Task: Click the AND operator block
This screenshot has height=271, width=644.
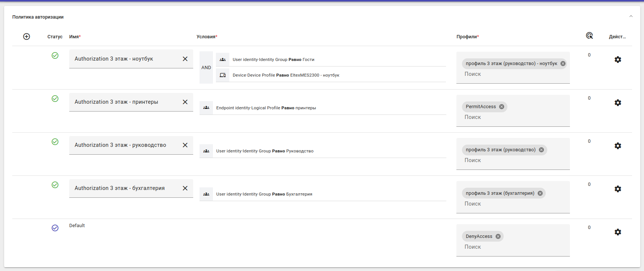Action: coord(206,67)
